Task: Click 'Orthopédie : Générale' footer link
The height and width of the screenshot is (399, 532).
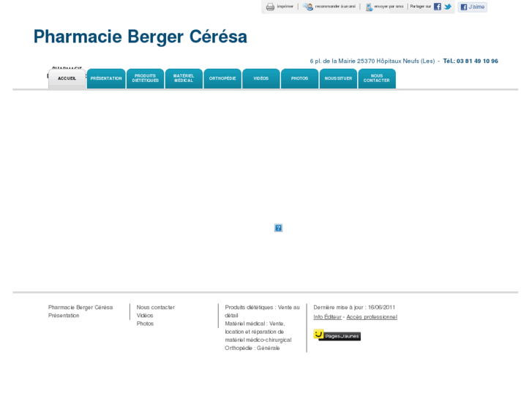Action: pyautogui.click(x=252, y=348)
